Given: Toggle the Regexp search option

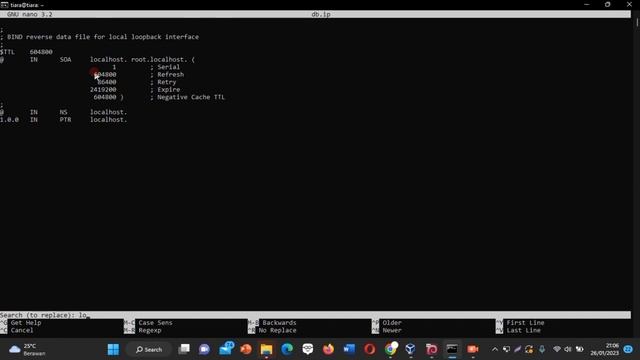Looking at the screenshot, I should (143, 330).
